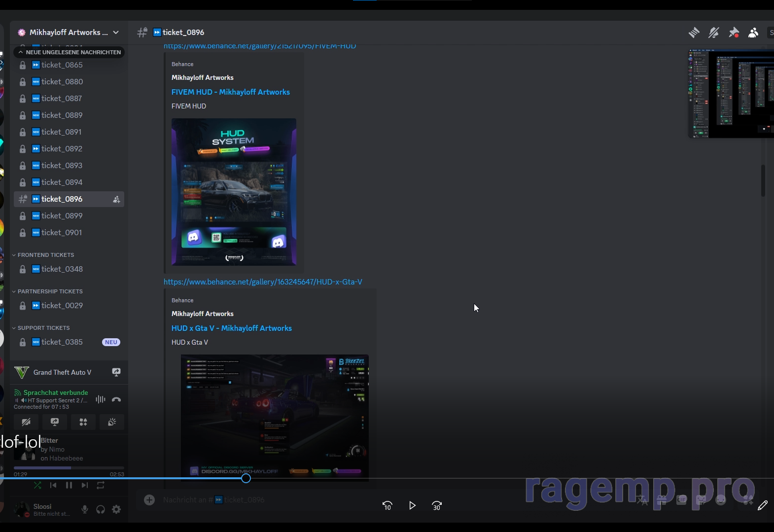Open channel ticket_0901
The height and width of the screenshot is (532, 774).
pyautogui.click(x=69, y=233)
